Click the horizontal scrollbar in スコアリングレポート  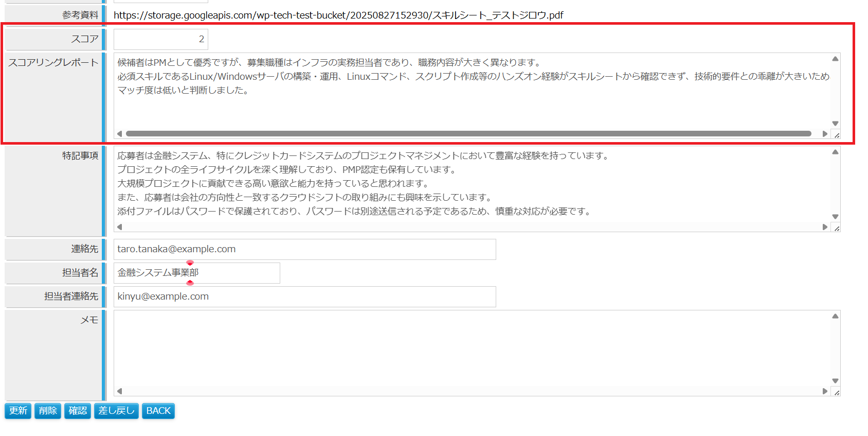468,134
